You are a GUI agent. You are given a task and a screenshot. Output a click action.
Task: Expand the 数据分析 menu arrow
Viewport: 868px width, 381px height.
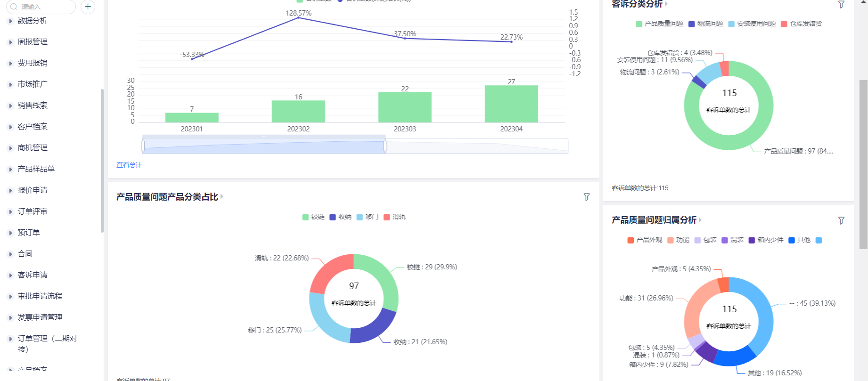[x=10, y=21]
